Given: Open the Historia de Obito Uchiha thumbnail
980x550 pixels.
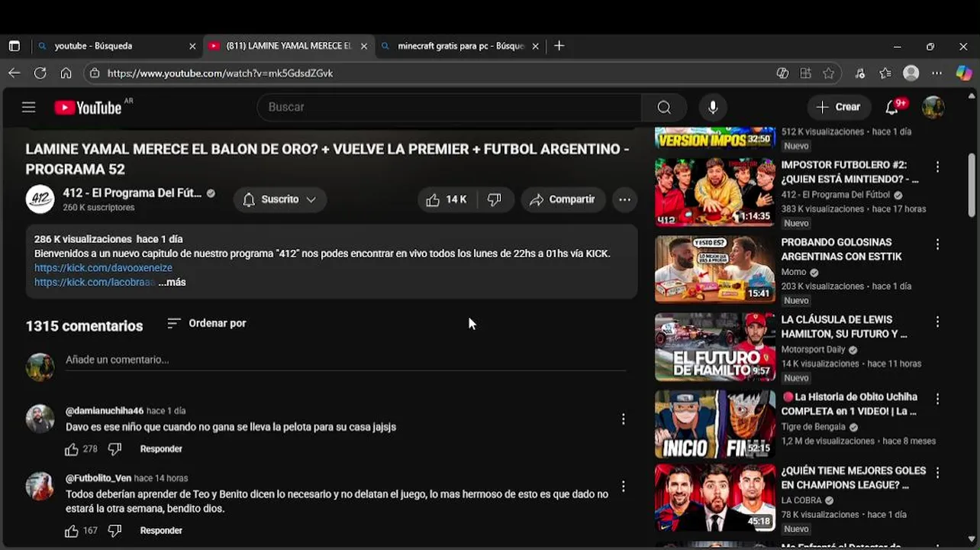Looking at the screenshot, I should 715,424.
